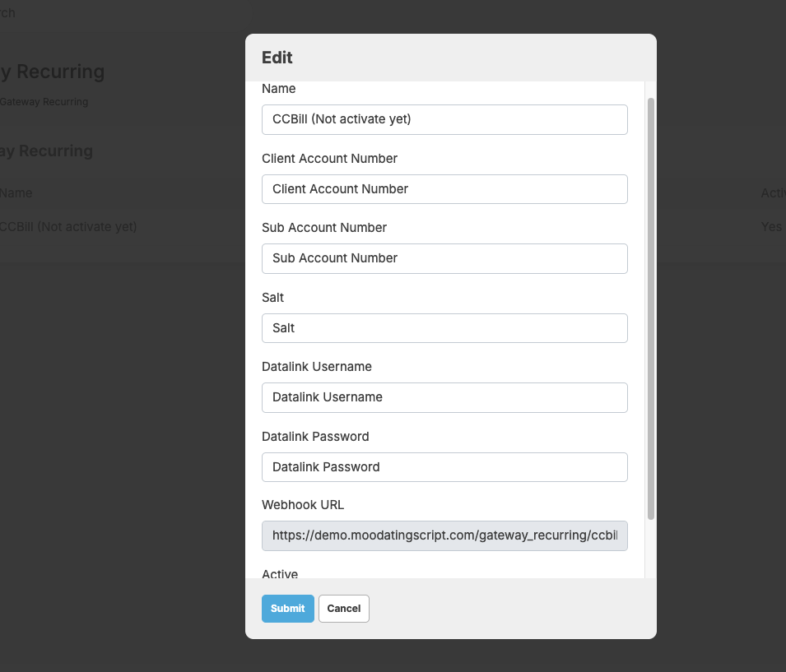Select the Salt input field
Viewport: 786px width, 672px height.
tap(444, 328)
